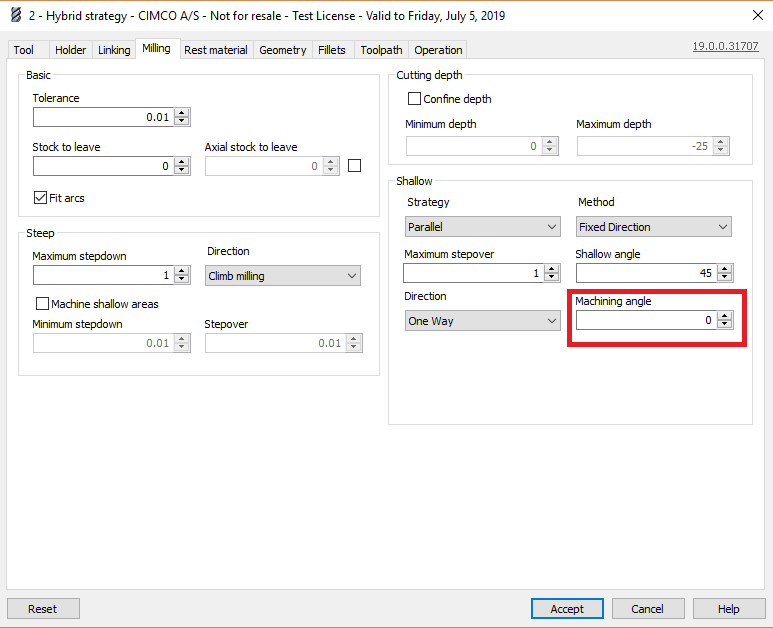Open the Shallow Strategy Parallel dropdown

coord(483,227)
